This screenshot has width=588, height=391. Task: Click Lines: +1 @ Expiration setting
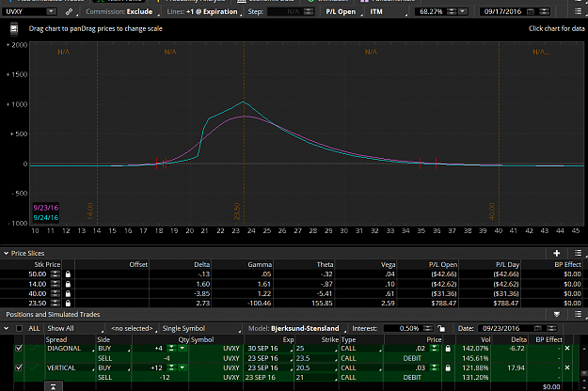[x=204, y=11]
